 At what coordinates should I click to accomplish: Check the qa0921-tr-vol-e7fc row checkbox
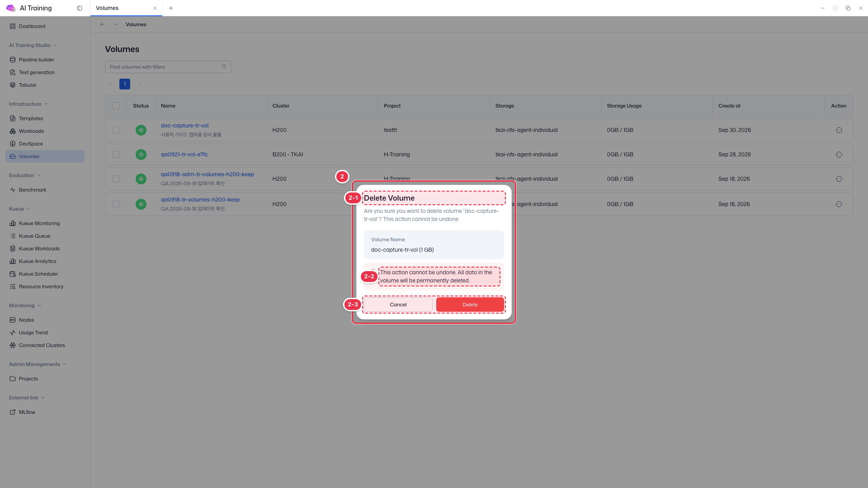(116, 155)
